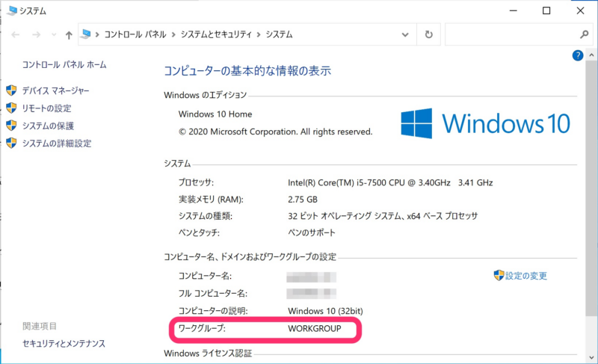The height and width of the screenshot is (364, 598).
Task: Open デバイス マネージャー link
Action: pos(55,90)
